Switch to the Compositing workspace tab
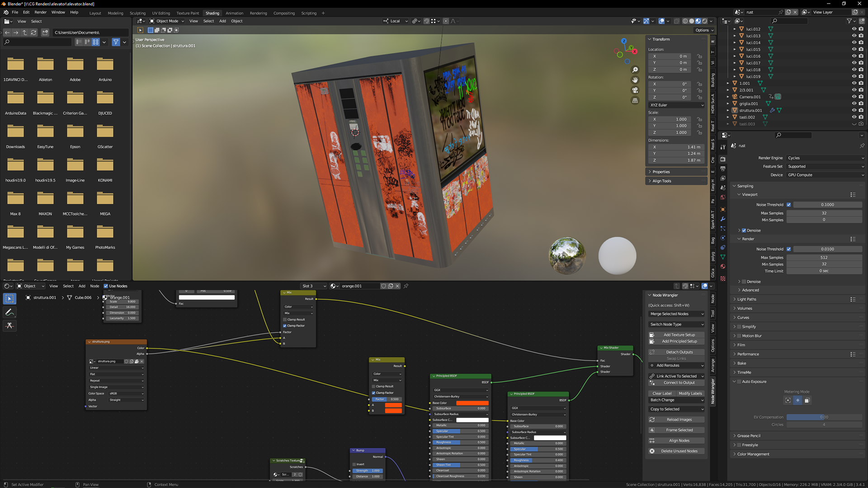Viewport: 868px width, 488px height. tap(283, 13)
